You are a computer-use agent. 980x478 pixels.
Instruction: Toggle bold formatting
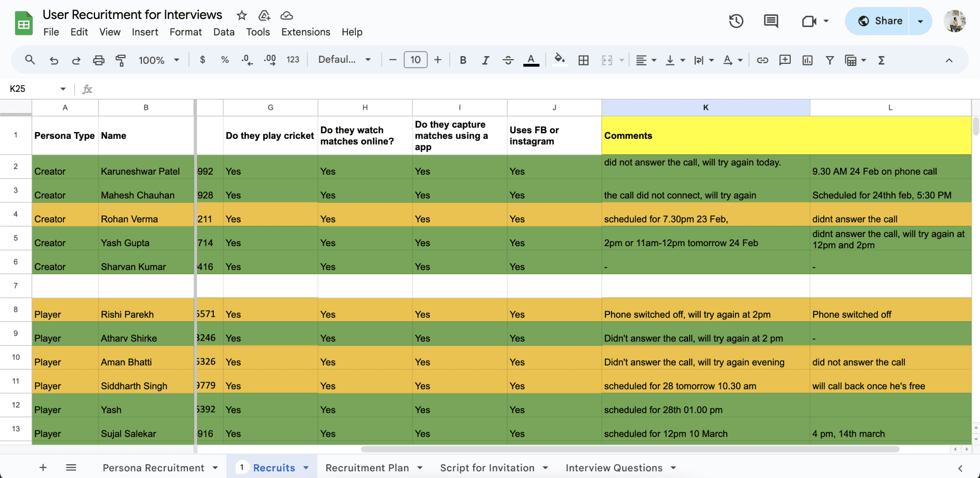click(x=463, y=60)
